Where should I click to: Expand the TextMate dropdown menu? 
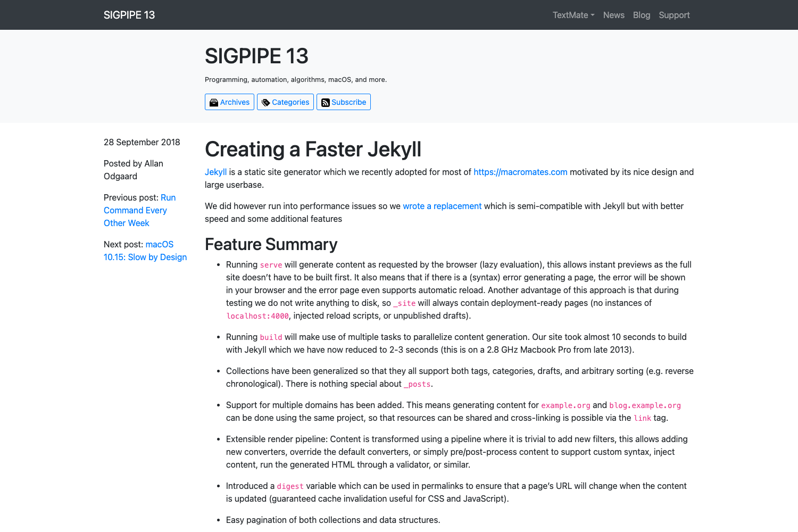[573, 15]
